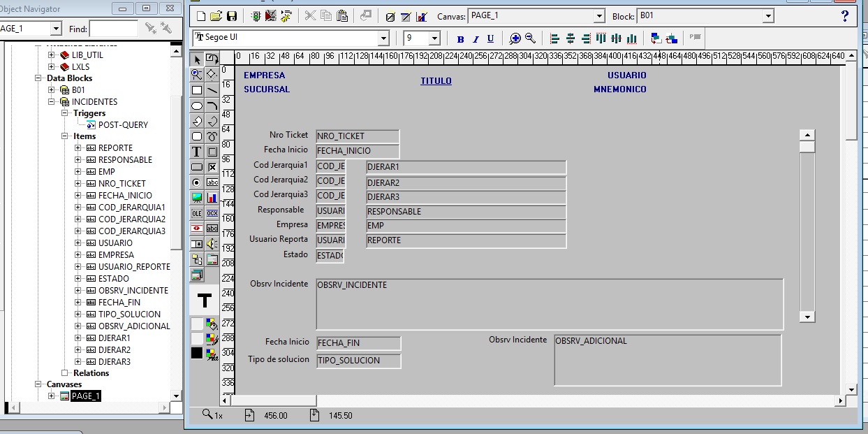Viewport: 868px width, 434px height.
Task: Save the form with the floppy disk icon
Action: [x=232, y=16]
